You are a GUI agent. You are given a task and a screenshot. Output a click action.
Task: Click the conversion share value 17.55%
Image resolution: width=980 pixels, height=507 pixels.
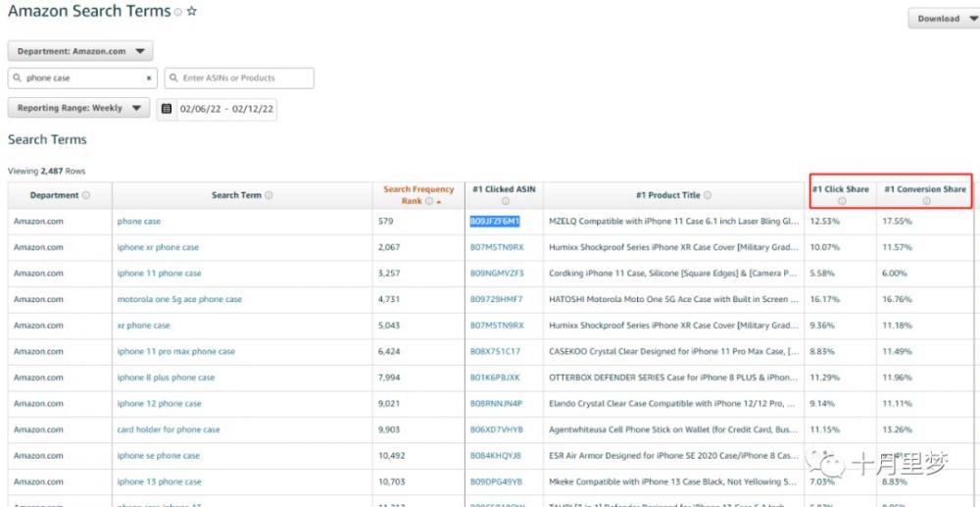click(897, 222)
